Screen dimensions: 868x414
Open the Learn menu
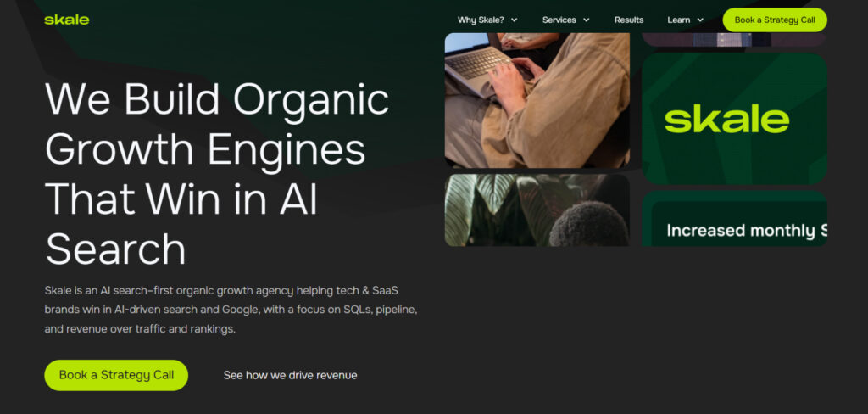679,20
